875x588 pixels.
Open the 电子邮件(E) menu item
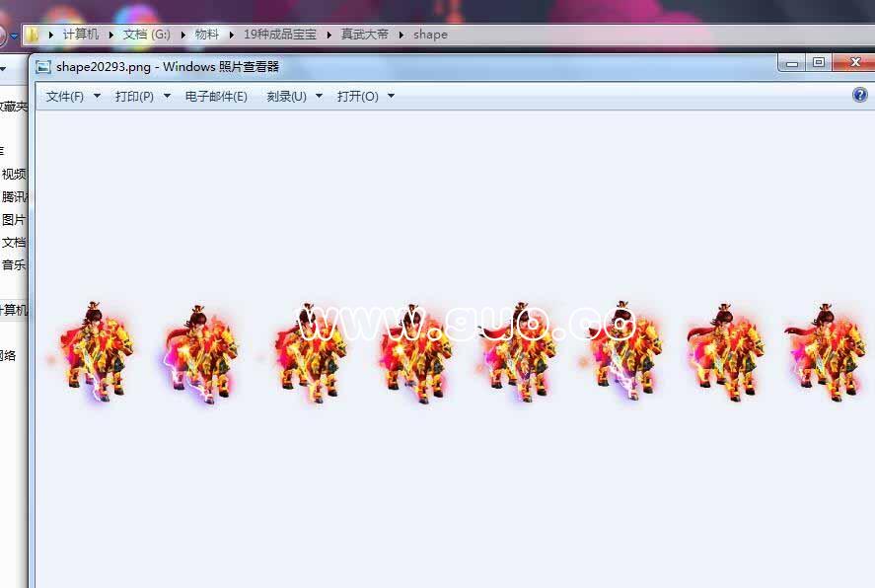pyautogui.click(x=216, y=97)
